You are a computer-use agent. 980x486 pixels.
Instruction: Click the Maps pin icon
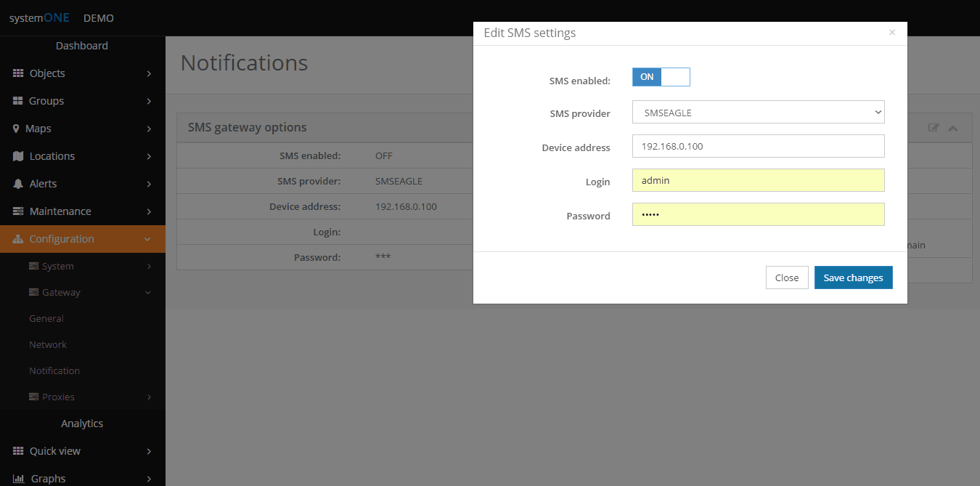[x=17, y=129]
